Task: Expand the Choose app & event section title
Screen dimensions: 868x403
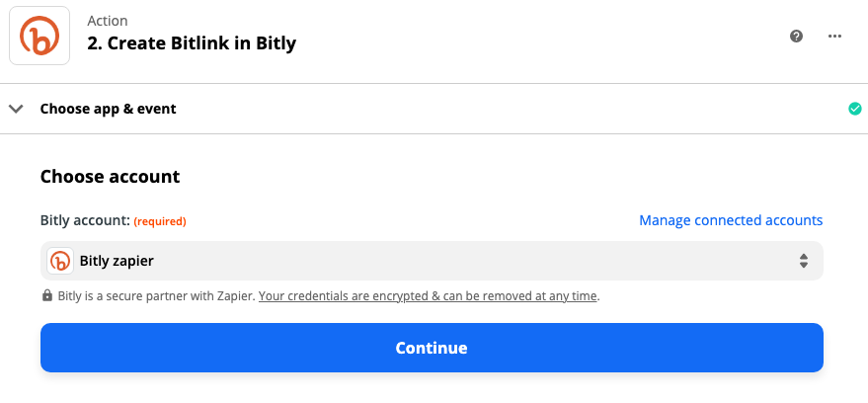Action: pyautogui.click(x=108, y=109)
